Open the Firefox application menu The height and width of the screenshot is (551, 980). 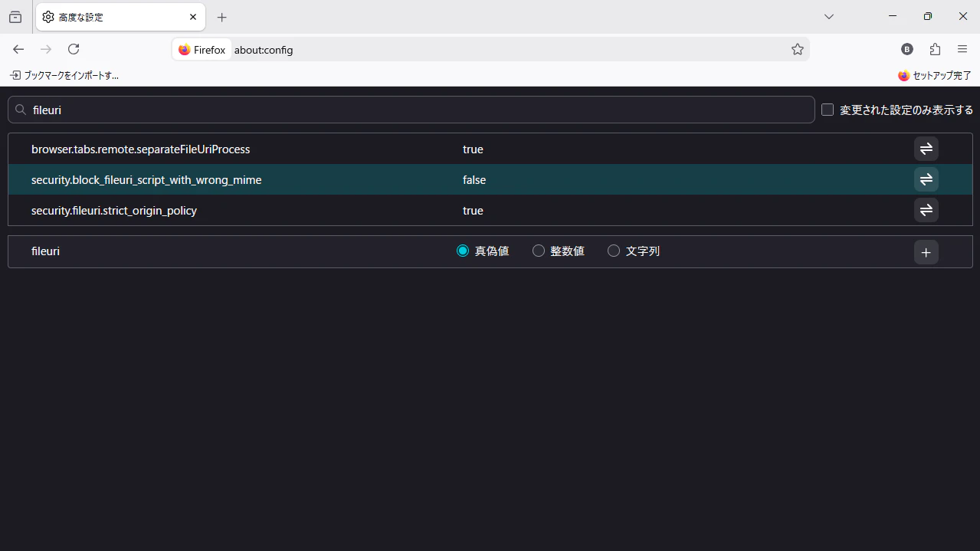tap(962, 49)
